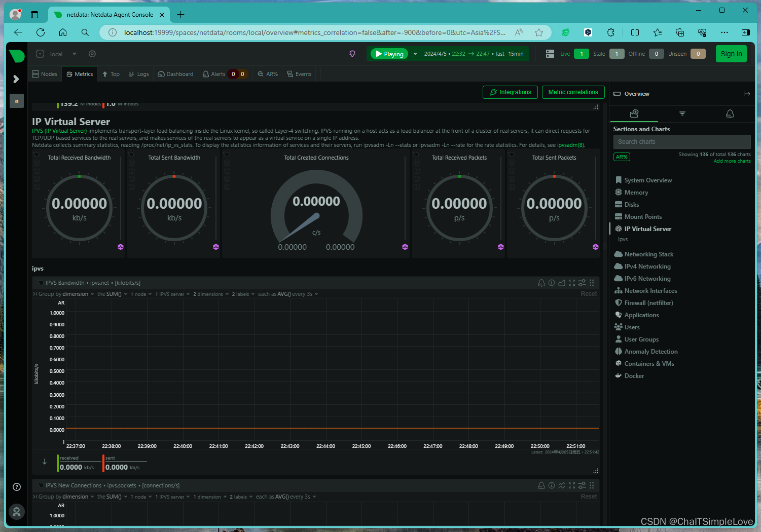Open 1 dimension dropdown on IPVS New Connections
Screen dimensions: 761x532
click(x=210, y=497)
